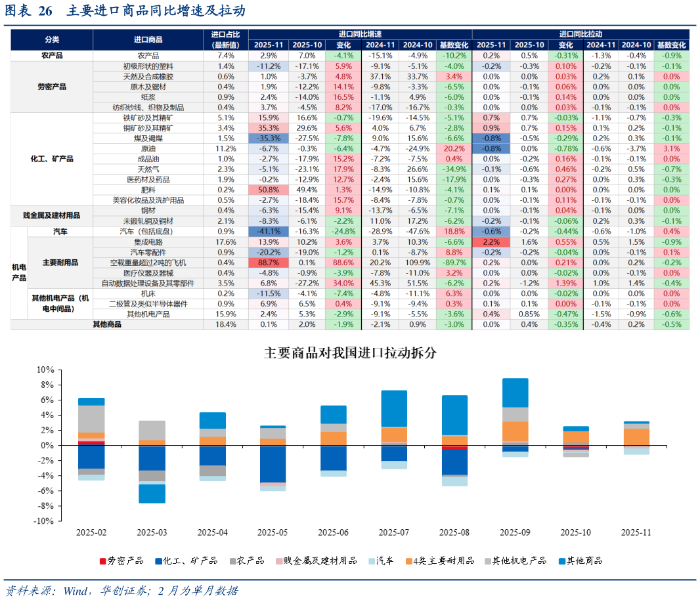Select the 2025-11 stacked bar

(x=636, y=438)
